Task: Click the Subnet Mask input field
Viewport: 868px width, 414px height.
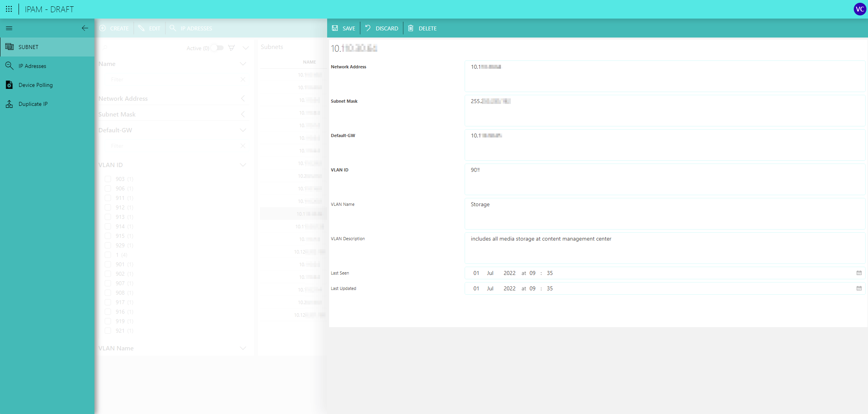Action: (x=665, y=110)
